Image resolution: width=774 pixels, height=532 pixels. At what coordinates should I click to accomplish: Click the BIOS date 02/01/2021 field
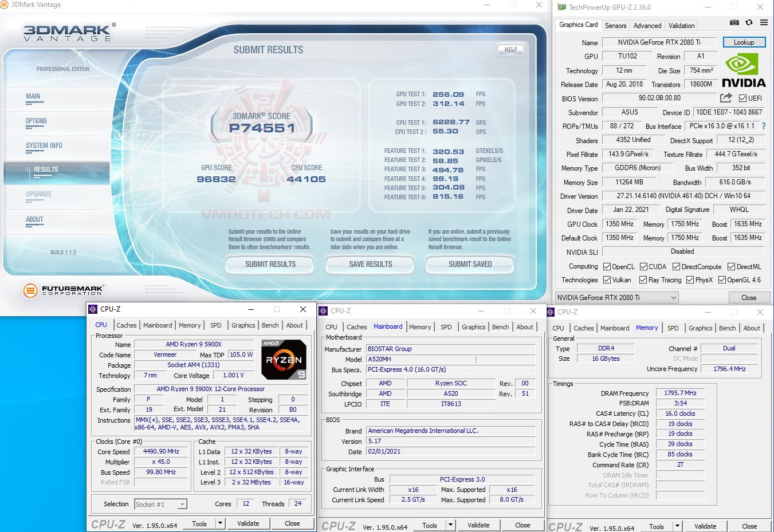451,451
